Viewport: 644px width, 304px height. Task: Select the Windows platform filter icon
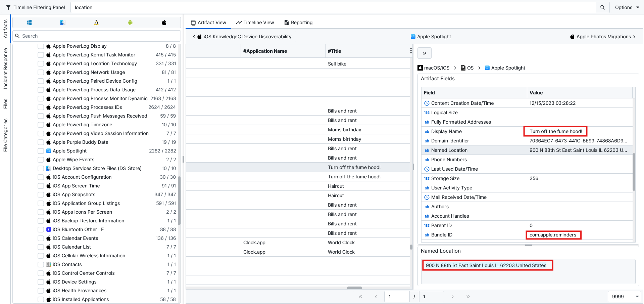[29, 23]
